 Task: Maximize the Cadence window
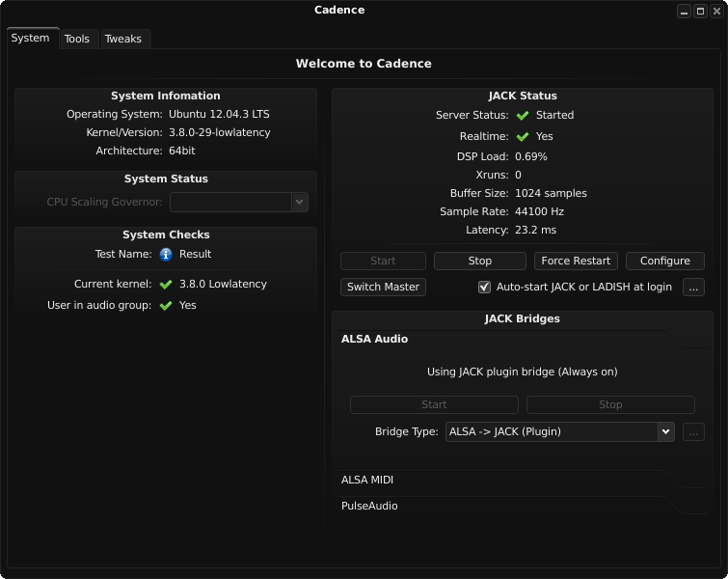[x=700, y=11]
